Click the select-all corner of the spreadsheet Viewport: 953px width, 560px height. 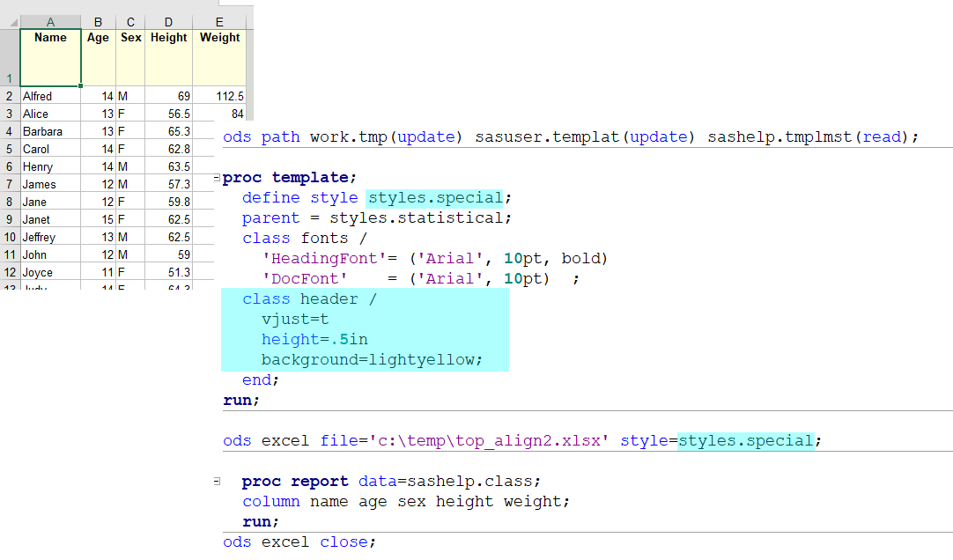(x=10, y=22)
